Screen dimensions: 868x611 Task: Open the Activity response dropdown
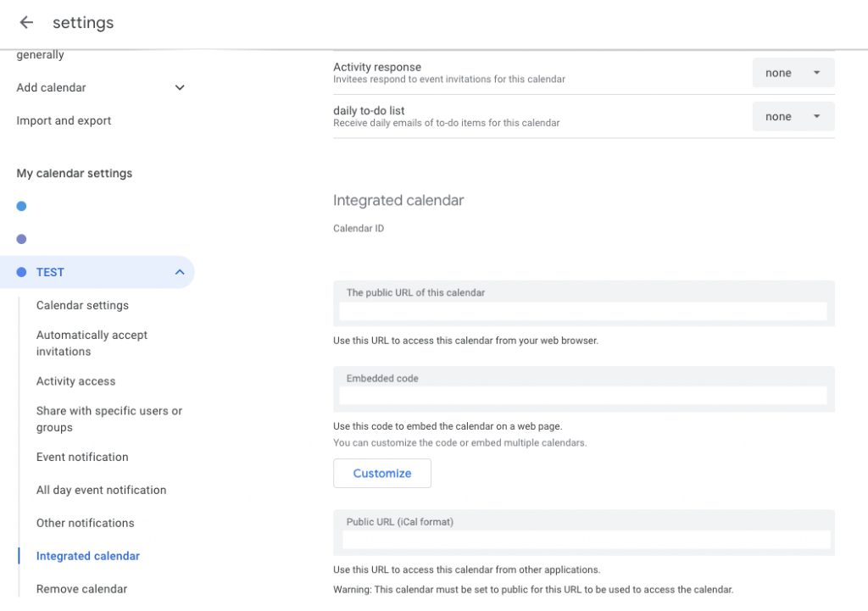pyautogui.click(x=793, y=73)
